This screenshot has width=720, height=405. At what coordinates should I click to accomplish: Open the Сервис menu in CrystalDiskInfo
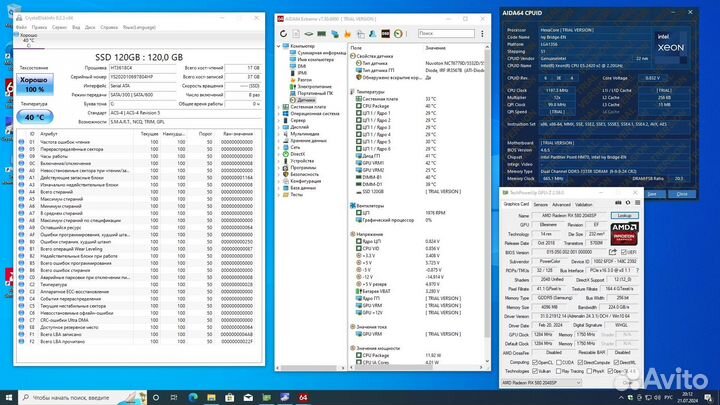pos(59,28)
